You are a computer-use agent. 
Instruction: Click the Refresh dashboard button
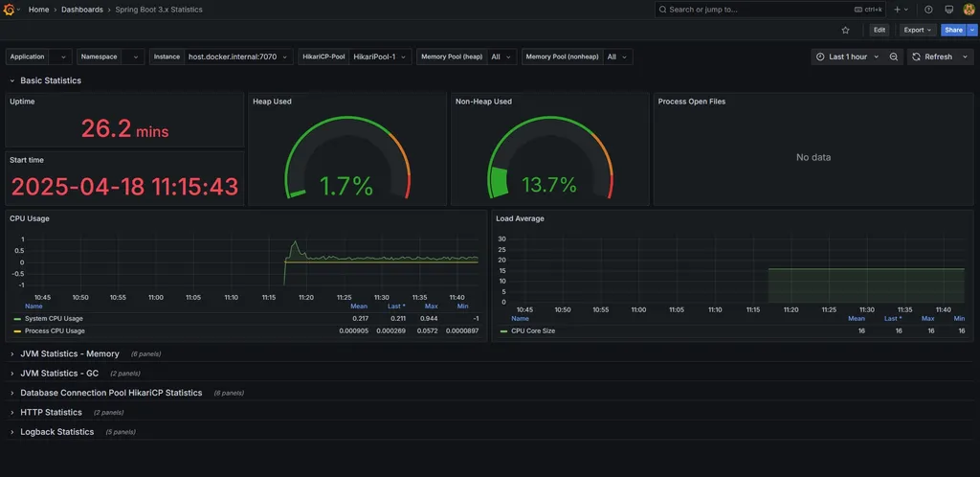932,57
